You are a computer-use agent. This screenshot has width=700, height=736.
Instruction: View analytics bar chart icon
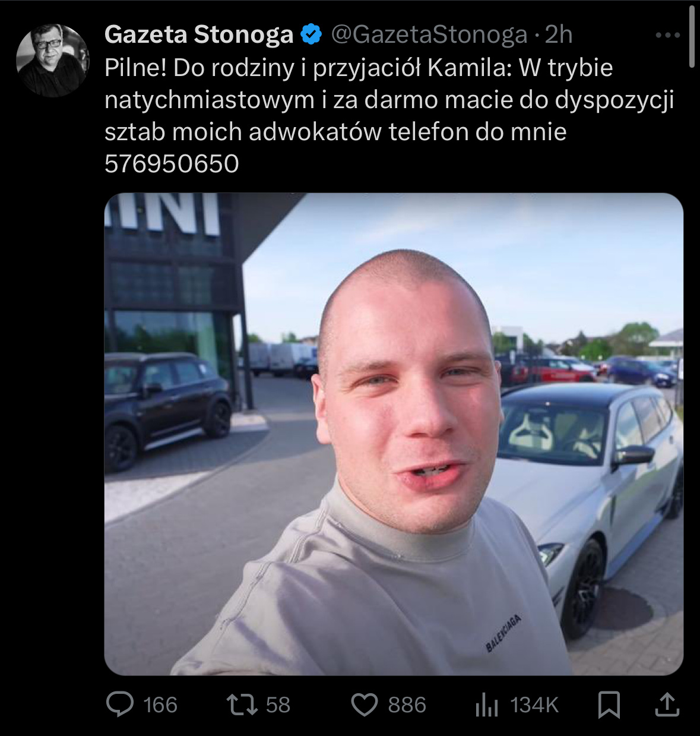[x=487, y=705]
